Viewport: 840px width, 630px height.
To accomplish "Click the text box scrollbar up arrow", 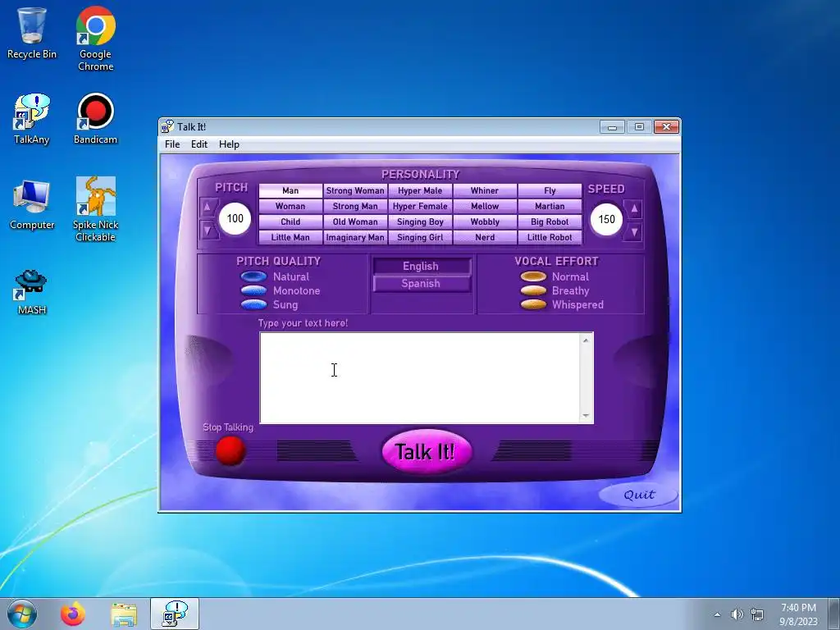I will (586, 340).
